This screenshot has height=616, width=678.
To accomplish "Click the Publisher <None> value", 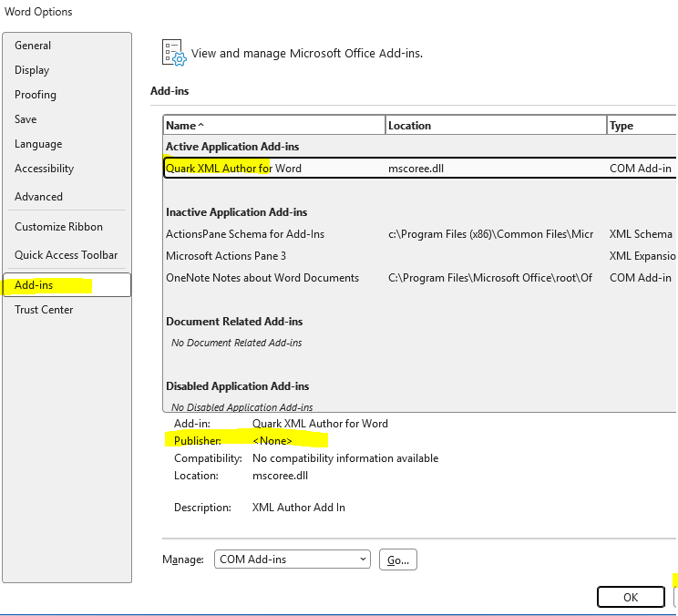I will tap(272, 441).
